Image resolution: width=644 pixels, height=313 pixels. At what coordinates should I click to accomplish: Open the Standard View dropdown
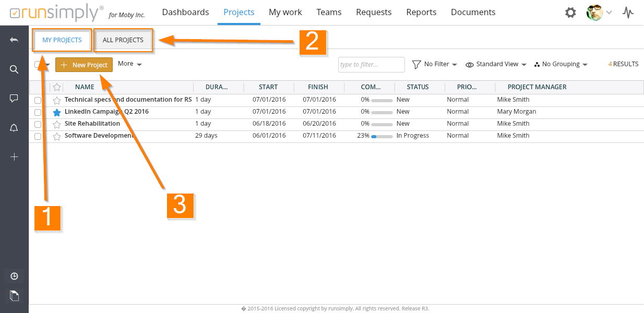496,64
